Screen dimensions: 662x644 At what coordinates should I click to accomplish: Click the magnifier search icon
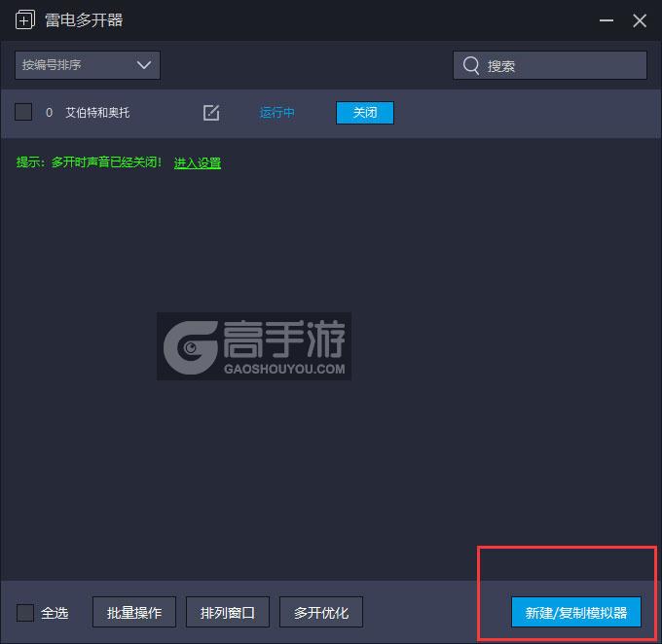coord(471,65)
